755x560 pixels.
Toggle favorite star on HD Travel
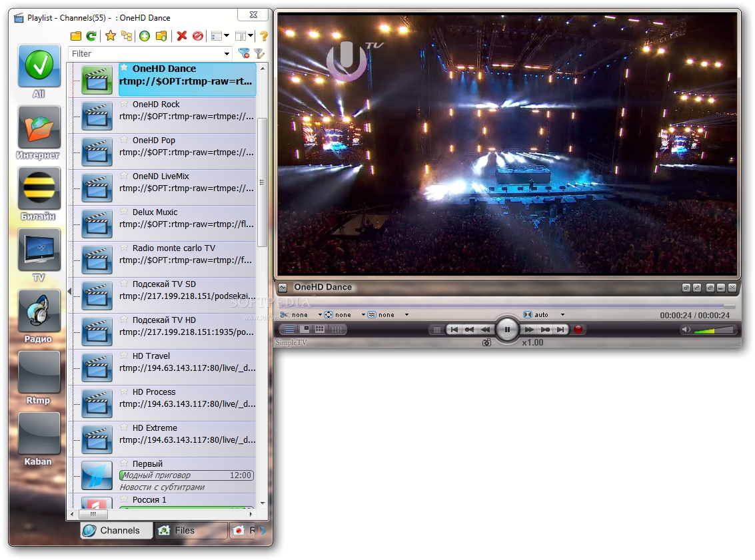pos(124,355)
